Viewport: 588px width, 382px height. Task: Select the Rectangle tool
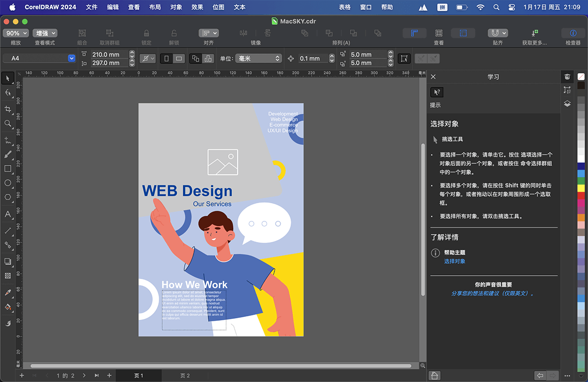pyautogui.click(x=8, y=168)
